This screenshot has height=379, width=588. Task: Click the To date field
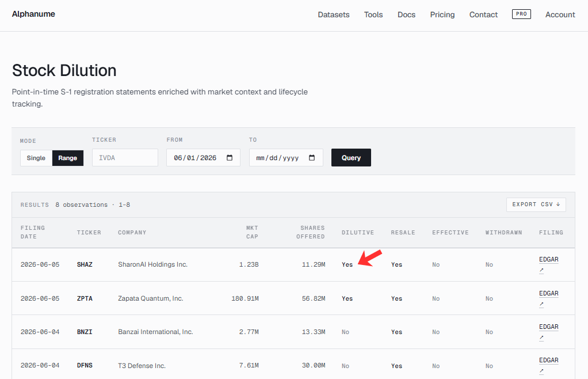coord(286,158)
